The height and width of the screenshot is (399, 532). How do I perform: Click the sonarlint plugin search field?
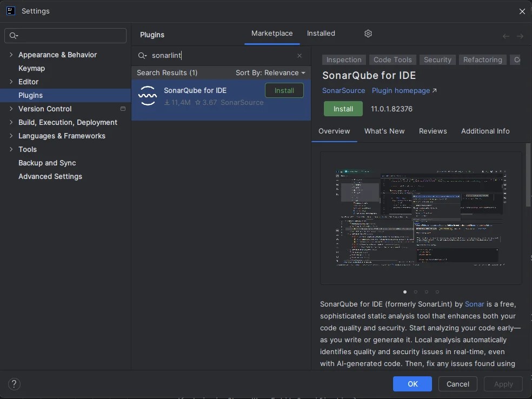coord(221,56)
